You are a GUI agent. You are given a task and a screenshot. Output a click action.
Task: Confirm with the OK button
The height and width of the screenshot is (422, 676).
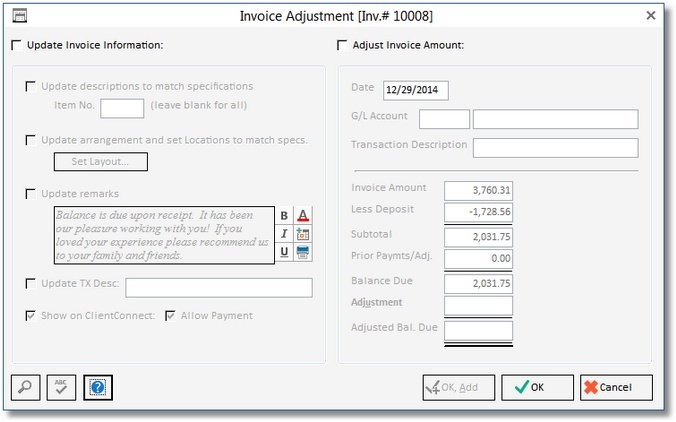tap(537, 387)
